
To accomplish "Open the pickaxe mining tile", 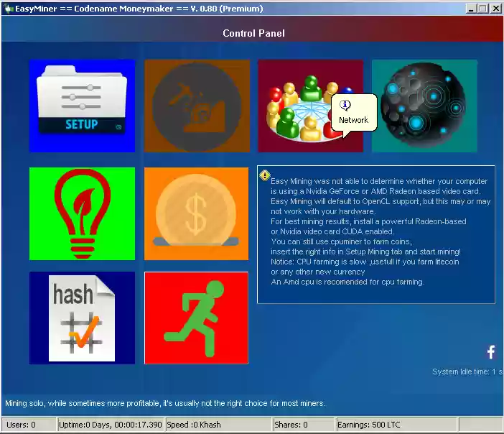I will (x=197, y=106).
